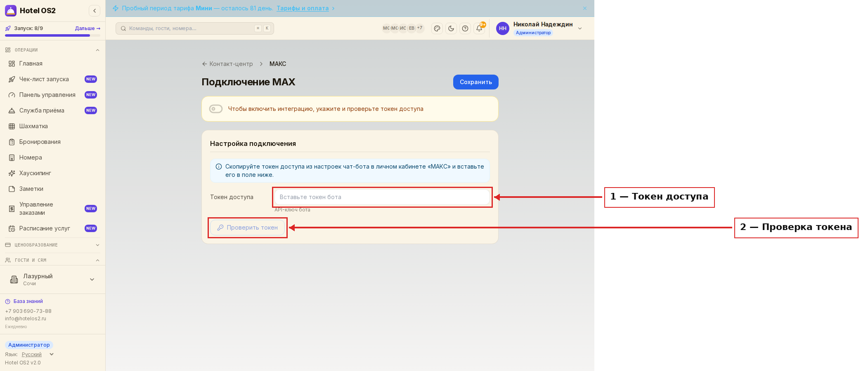Click the info@hotelos2.ru email
Screen dimensions: 868x371
pos(26,319)
